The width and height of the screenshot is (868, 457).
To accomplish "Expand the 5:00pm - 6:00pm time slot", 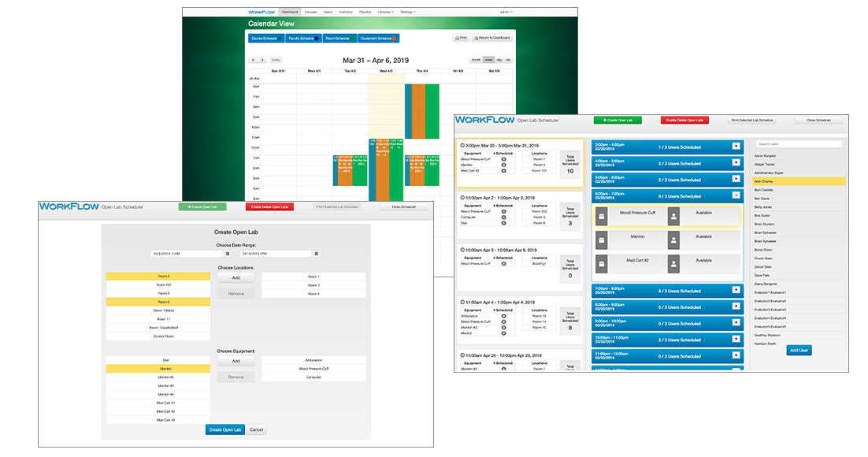I will tap(736, 178).
